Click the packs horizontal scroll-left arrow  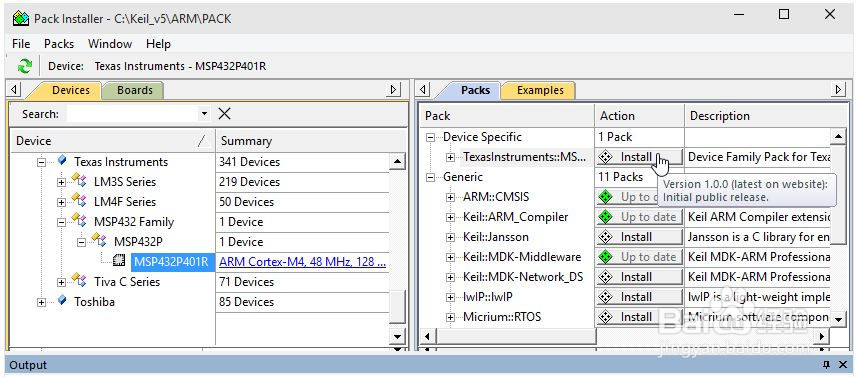(428, 336)
